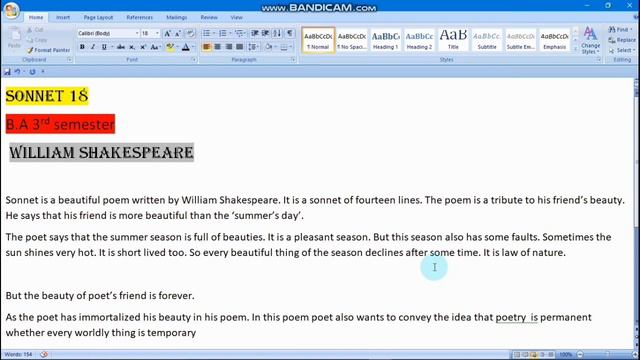
Task: Click the Copy command
Action: 37,40
